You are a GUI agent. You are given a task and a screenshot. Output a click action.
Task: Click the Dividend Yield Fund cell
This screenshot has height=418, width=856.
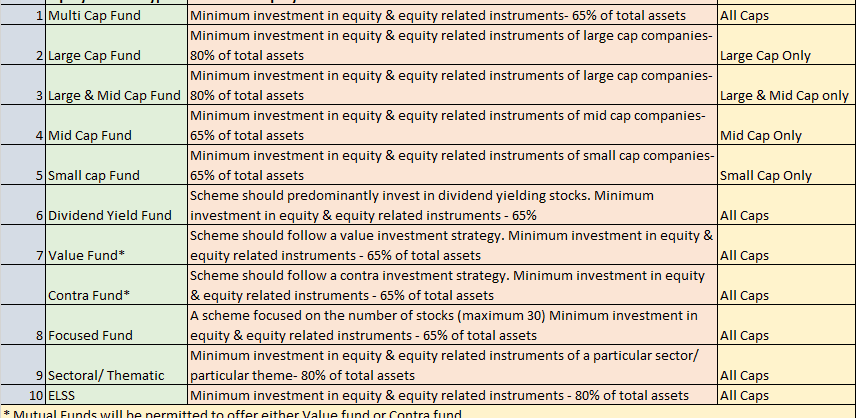116,205
